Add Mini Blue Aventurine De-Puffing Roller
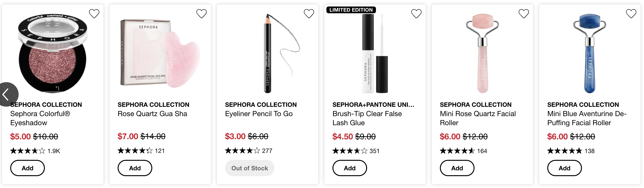Image resolution: width=644 pixels, height=188 pixels. 565,168
